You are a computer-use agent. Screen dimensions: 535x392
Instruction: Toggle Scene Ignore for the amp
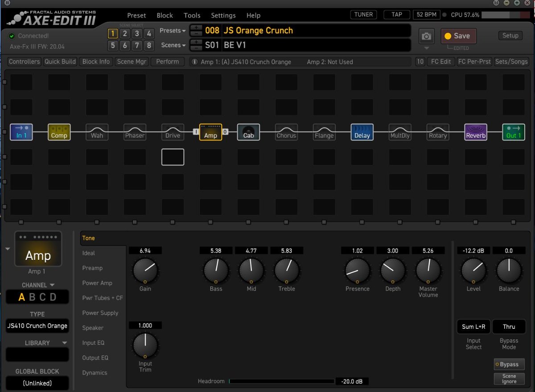tap(509, 379)
